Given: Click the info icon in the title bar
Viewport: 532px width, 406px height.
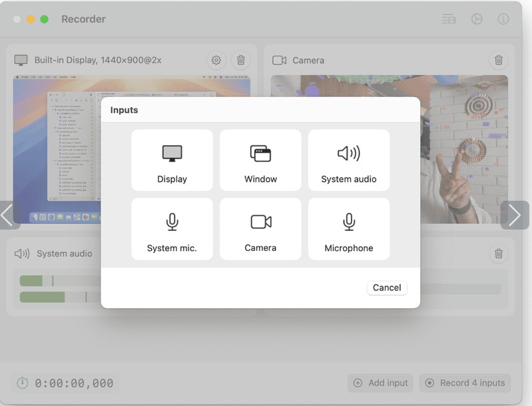Looking at the screenshot, I should coord(503,19).
